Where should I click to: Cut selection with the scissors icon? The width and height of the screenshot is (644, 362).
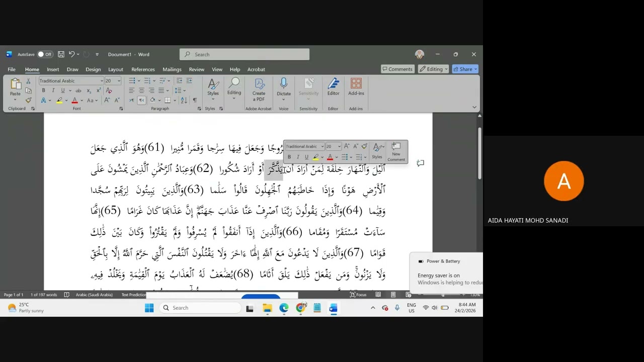[x=29, y=81]
